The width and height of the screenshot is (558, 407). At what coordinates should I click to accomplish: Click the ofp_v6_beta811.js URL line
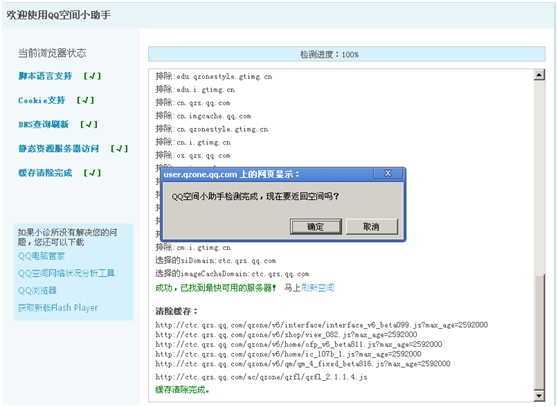pyautogui.click(x=299, y=344)
